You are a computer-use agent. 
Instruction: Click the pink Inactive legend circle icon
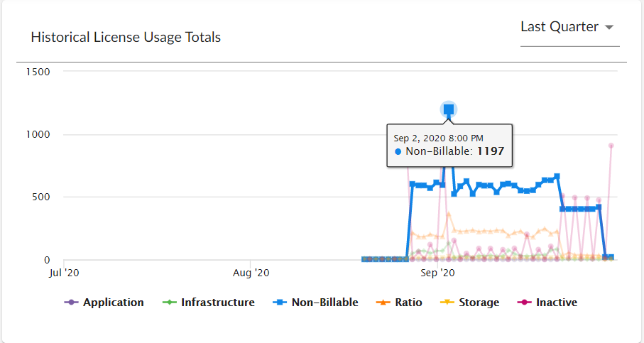tap(523, 303)
